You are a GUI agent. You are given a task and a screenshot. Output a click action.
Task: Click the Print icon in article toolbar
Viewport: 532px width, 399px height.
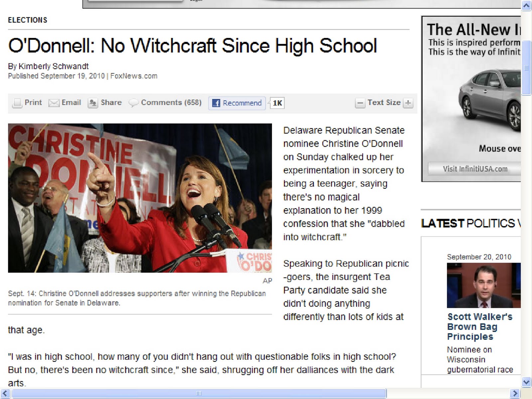(x=17, y=103)
